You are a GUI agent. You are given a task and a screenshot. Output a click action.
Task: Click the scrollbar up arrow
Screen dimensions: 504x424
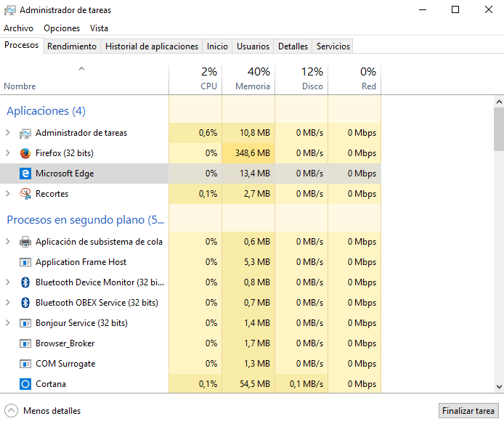tap(499, 102)
